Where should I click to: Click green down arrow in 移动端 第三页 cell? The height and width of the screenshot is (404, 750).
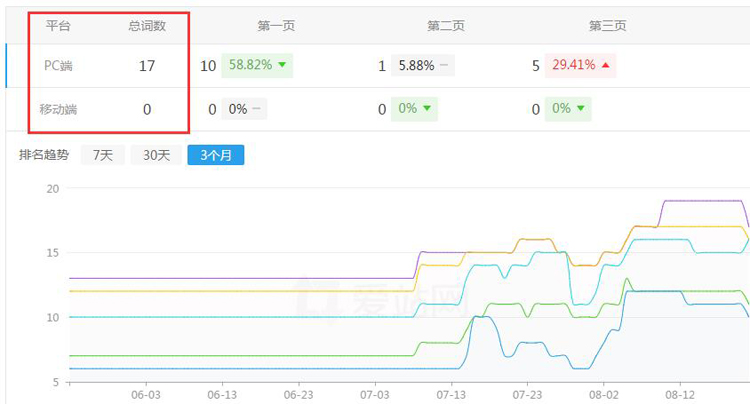click(581, 108)
